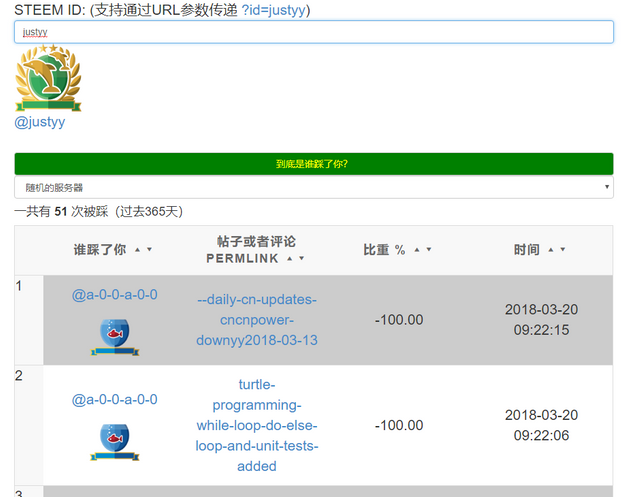The height and width of the screenshot is (497, 640).
Task: Sort 比重 % column descending arrow
Action: point(429,249)
